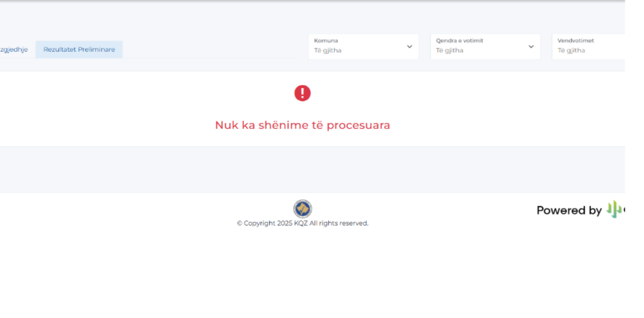Click the KQZ emblem logo in footer
This screenshot has height=318, width=644.
(x=302, y=209)
